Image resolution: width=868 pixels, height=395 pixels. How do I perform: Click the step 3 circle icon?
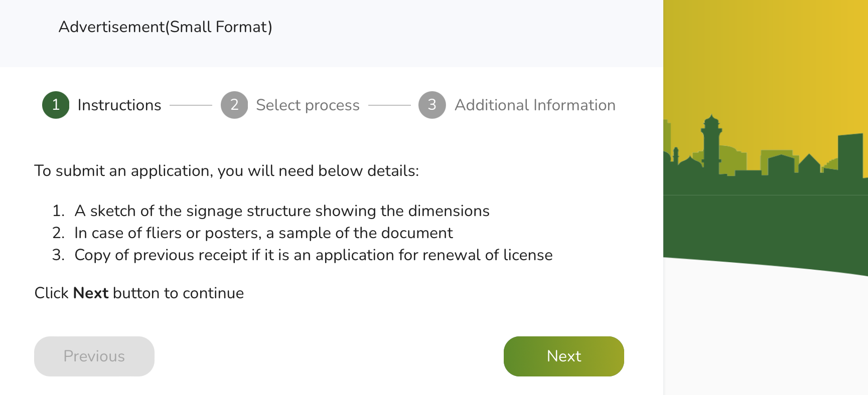tap(432, 105)
